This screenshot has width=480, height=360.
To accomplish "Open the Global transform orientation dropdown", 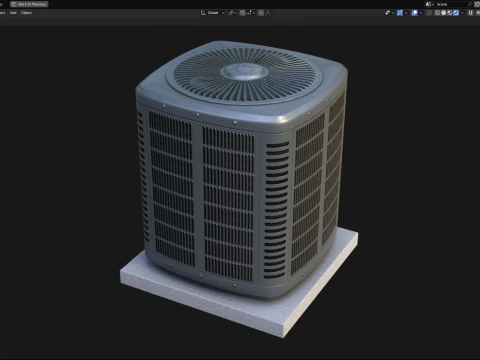I will tap(213, 13).
